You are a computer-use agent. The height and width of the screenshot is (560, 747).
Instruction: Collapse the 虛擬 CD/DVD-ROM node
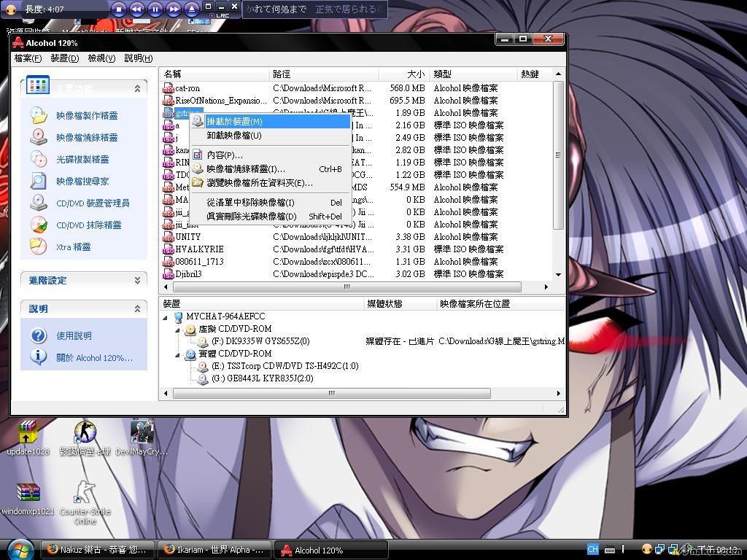(177, 330)
